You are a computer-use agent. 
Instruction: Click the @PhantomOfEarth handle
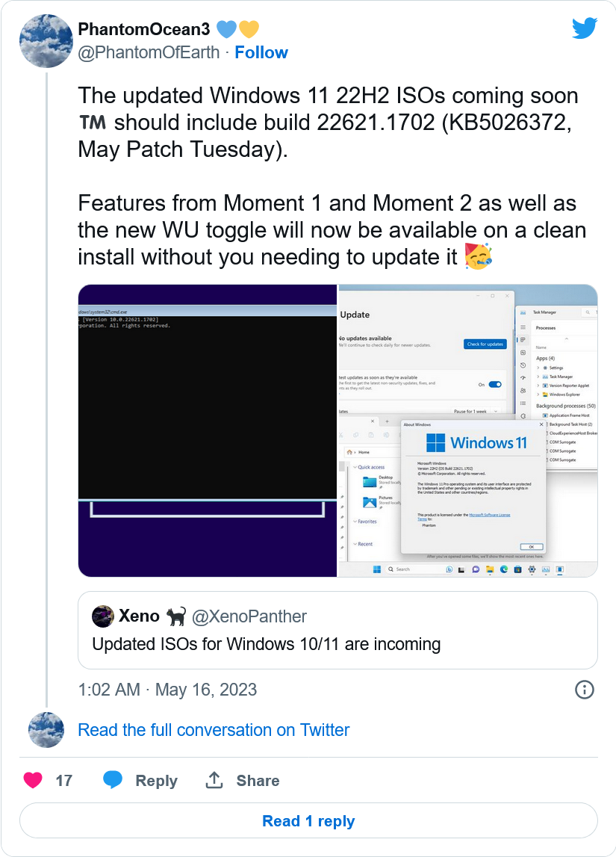point(149,52)
